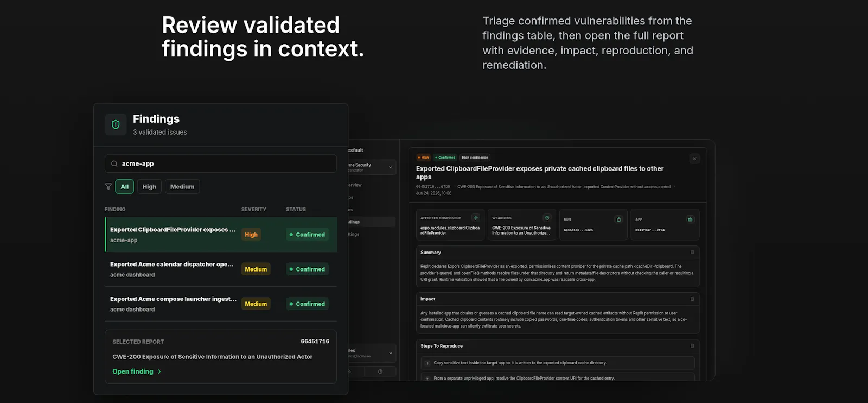Copy the Steps To Reproduce section

coord(692,345)
